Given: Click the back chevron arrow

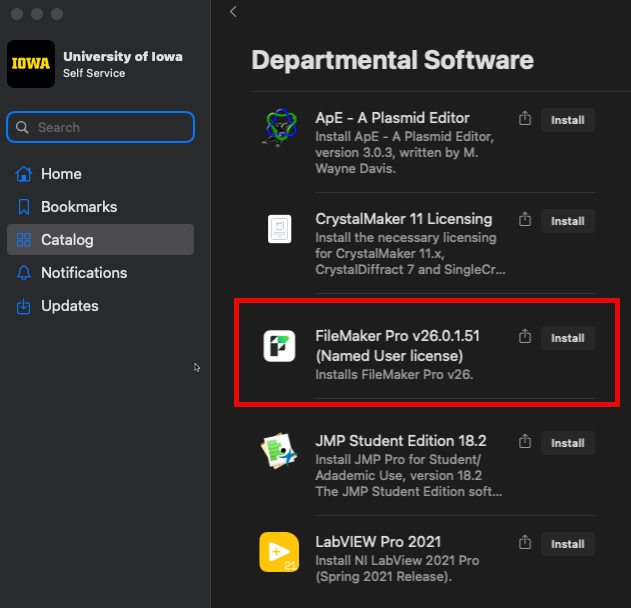Looking at the screenshot, I should pos(233,12).
